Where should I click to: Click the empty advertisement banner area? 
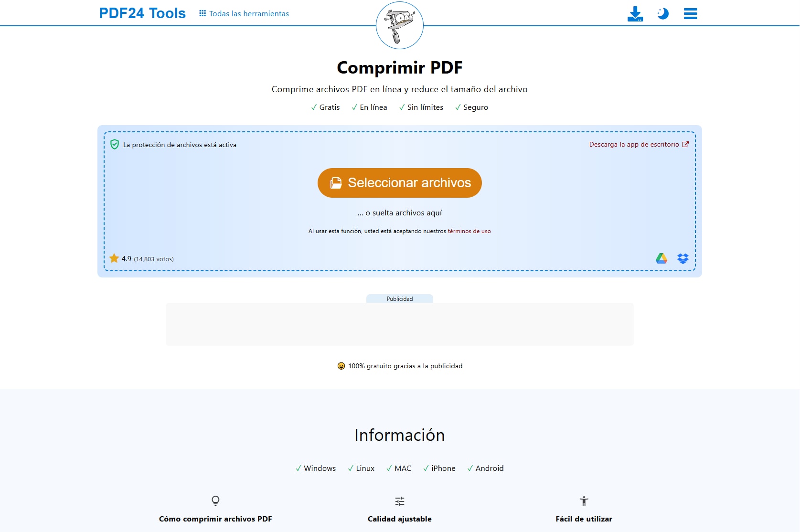(x=400, y=324)
